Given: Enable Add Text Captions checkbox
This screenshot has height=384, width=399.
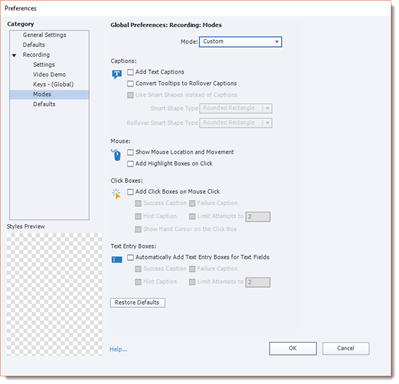Looking at the screenshot, I should (130, 72).
